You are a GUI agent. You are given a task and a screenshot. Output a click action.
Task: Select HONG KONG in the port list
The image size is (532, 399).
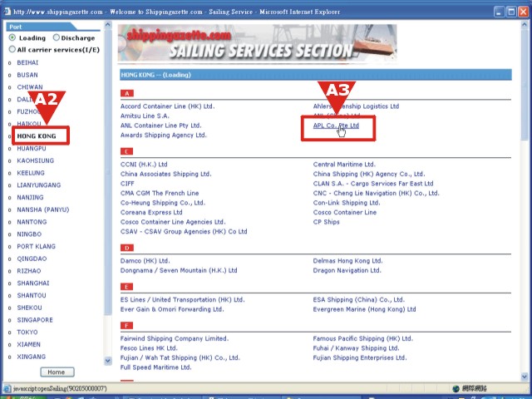(x=37, y=136)
